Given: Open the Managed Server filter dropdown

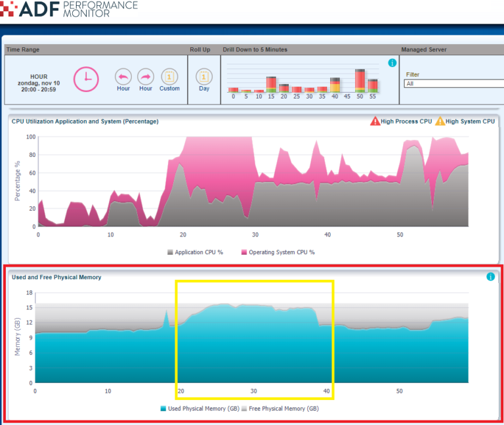Looking at the screenshot, I should coord(453,84).
